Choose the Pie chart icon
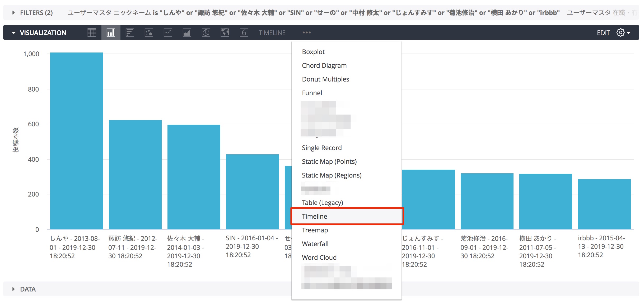644x301 pixels. 206,32
